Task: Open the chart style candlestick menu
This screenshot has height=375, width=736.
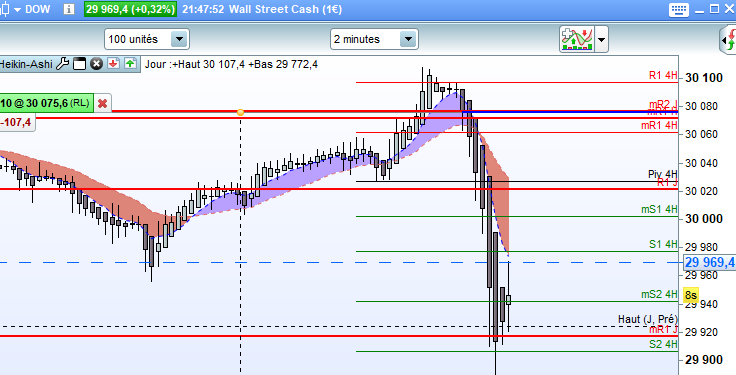Action: click(10, 9)
